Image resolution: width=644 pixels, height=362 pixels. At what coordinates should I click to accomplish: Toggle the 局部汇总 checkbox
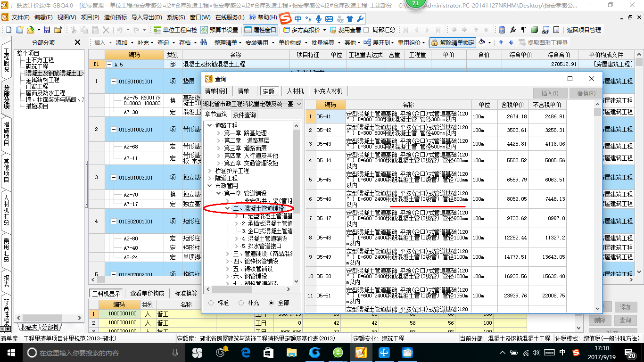click(367, 30)
